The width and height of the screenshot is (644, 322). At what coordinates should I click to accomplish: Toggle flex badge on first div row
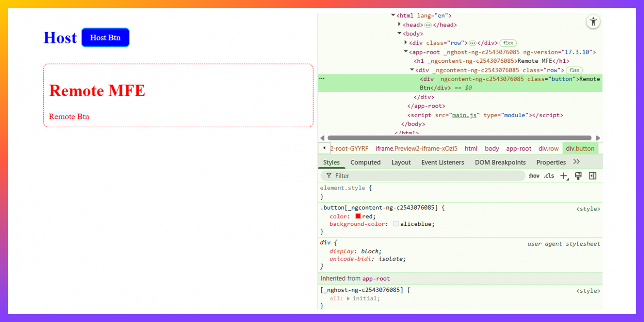click(508, 43)
